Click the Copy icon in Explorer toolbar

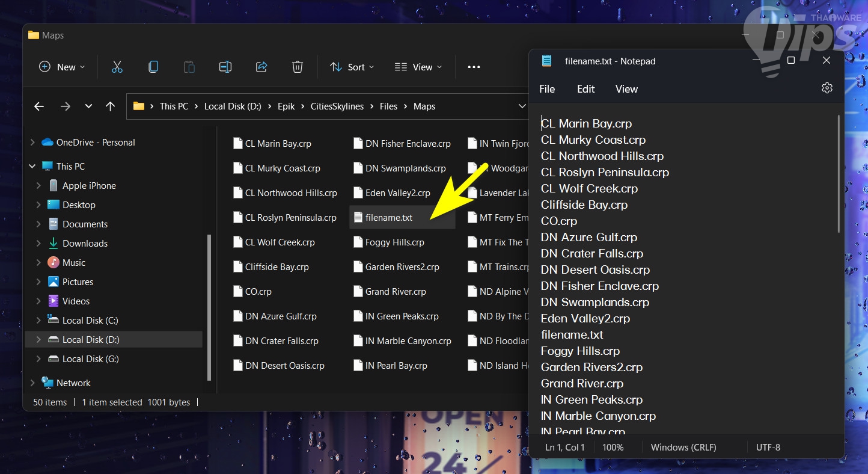coord(153,67)
